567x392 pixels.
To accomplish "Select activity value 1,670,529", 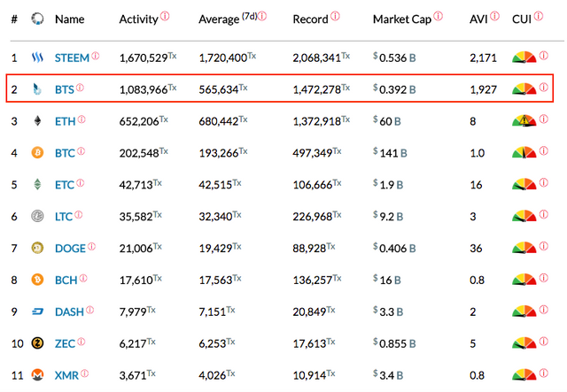I will (x=144, y=58).
